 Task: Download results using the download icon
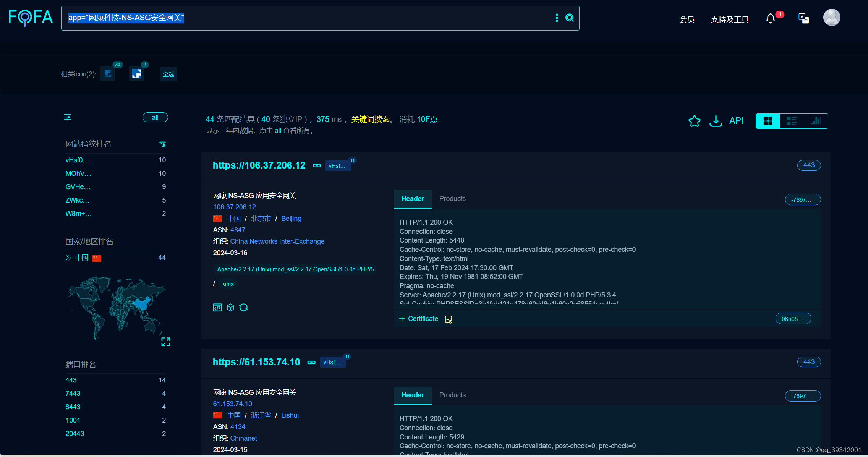click(x=716, y=121)
